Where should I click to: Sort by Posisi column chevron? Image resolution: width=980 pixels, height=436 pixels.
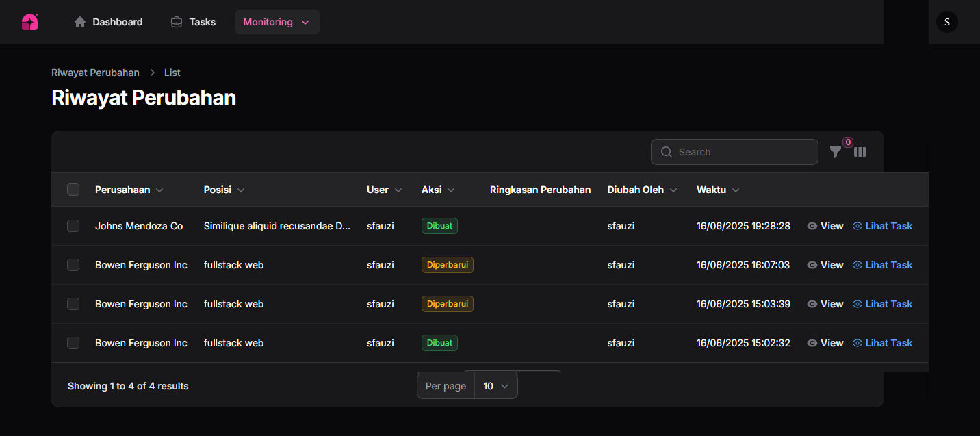click(241, 190)
